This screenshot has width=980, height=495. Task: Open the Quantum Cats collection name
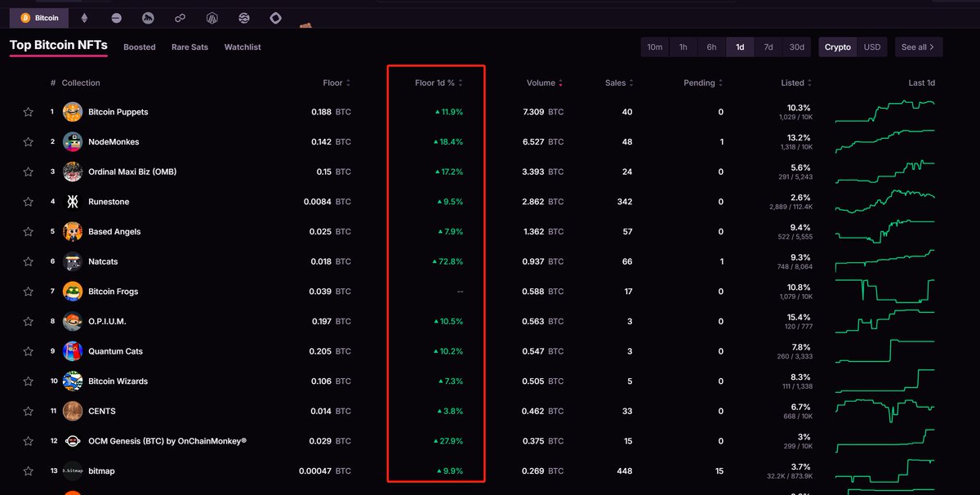click(x=115, y=351)
